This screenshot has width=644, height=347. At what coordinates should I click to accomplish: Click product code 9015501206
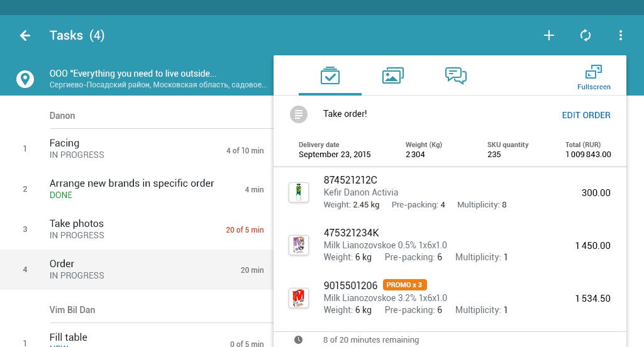point(350,285)
